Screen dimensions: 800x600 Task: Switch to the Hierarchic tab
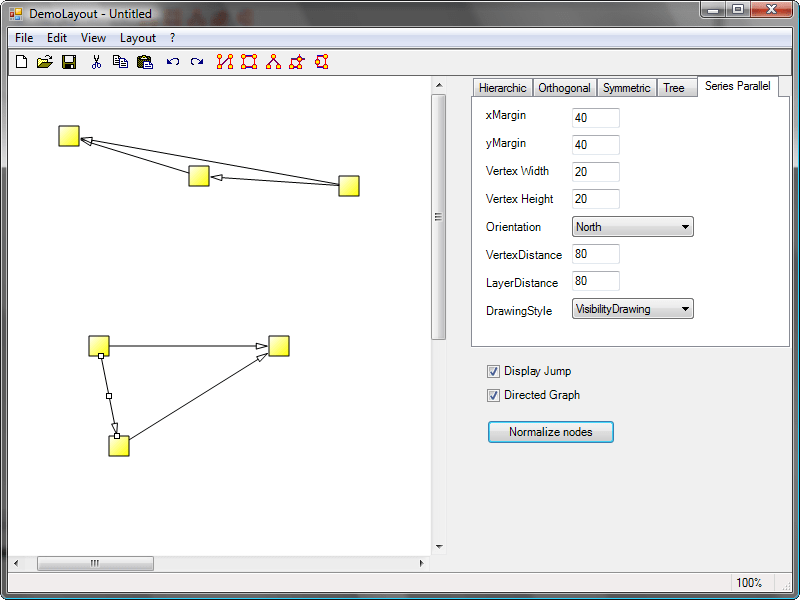click(x=502, y=88)
